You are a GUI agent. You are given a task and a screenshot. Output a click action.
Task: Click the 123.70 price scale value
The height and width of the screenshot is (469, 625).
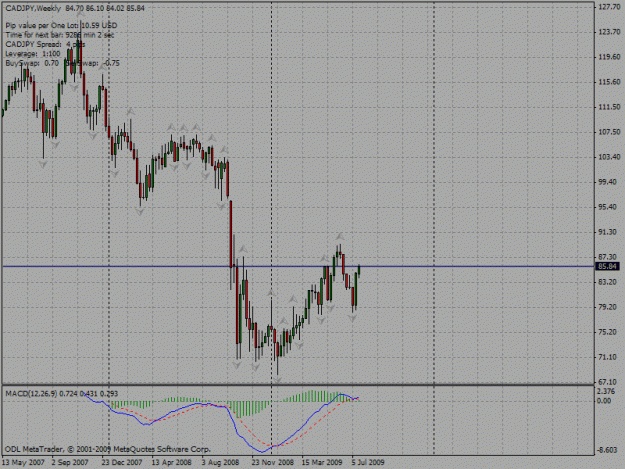click(609, 32)
